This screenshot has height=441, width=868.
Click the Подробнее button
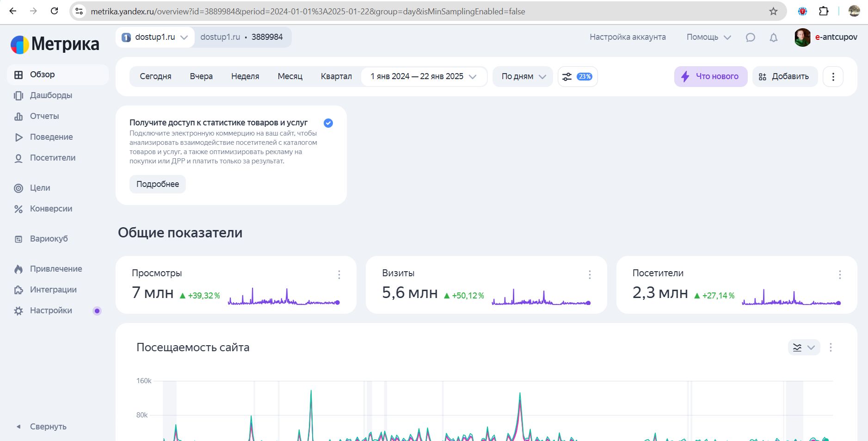point(157,184)
